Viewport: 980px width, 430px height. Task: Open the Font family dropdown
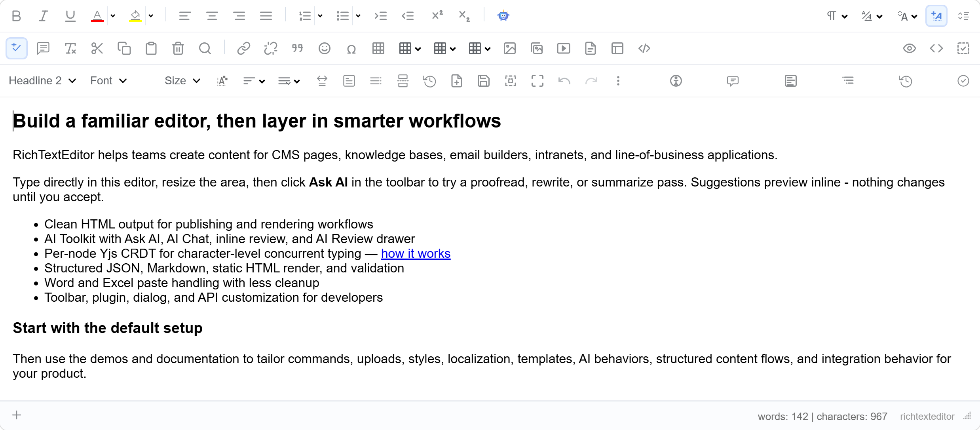tap(108, 81)
